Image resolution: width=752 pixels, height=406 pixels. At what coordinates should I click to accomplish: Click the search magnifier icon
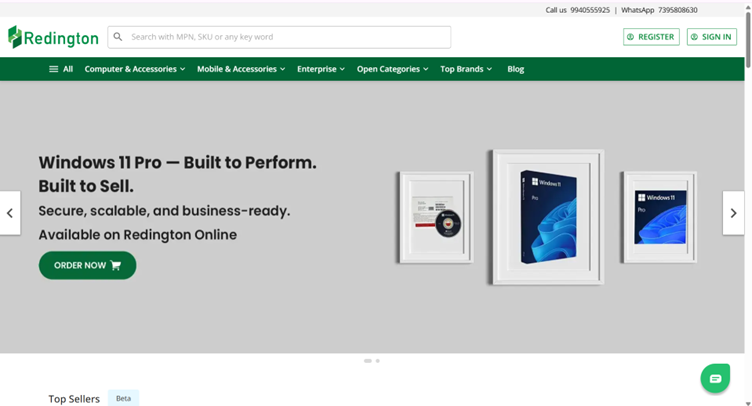tap(118, 36)
